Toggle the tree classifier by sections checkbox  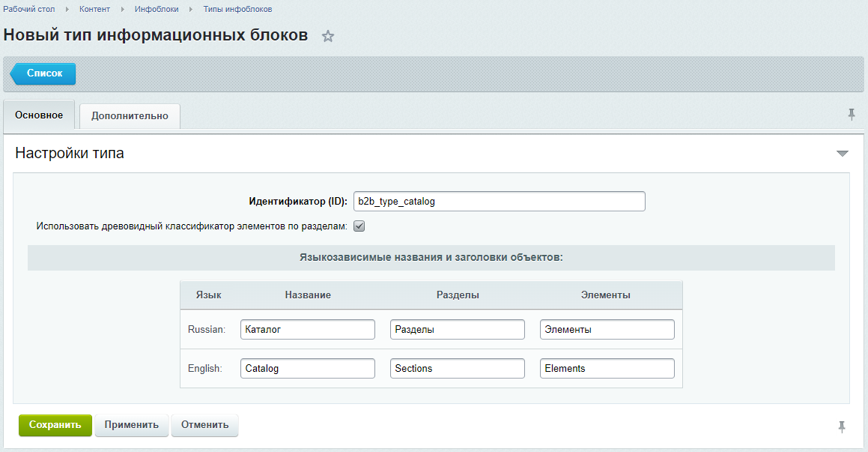(x=359, y=226)
